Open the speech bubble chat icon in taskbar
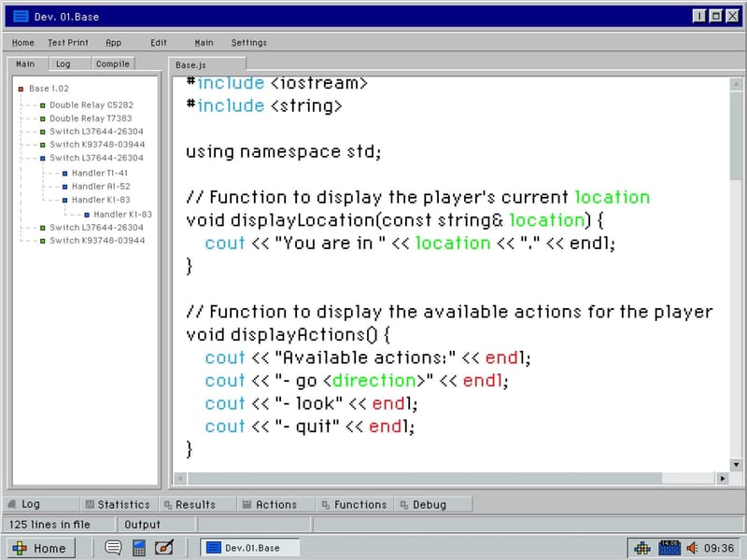 click(113, 548)
